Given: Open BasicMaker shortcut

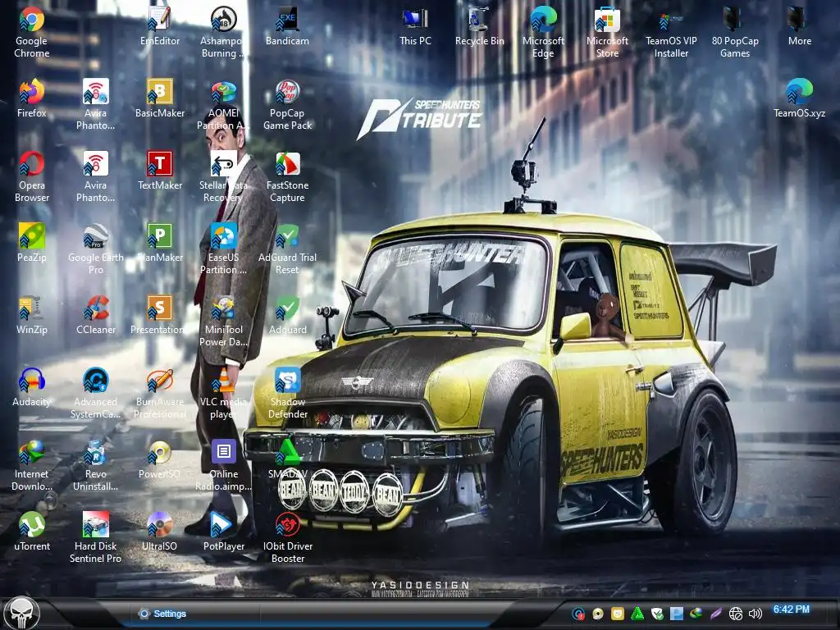Looking at the screenshot, I should pos(160,98).
